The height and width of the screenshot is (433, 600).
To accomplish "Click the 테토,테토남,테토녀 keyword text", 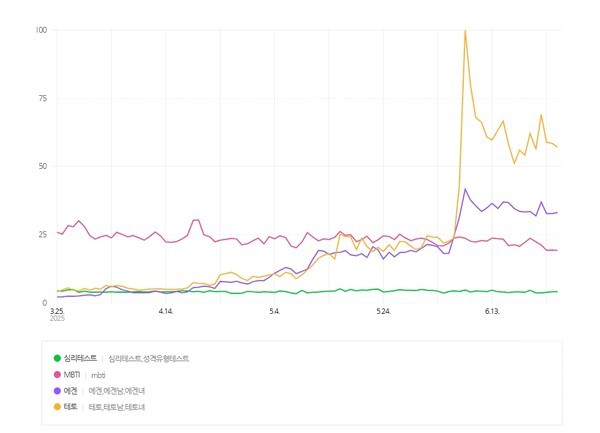I will coord(117,407).
